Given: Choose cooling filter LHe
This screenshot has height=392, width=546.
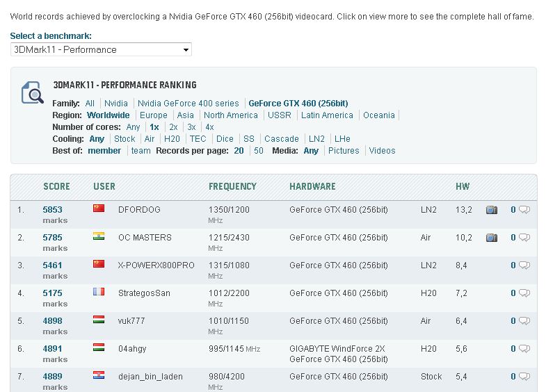Looking at the screenshot, I should point(342,139).
